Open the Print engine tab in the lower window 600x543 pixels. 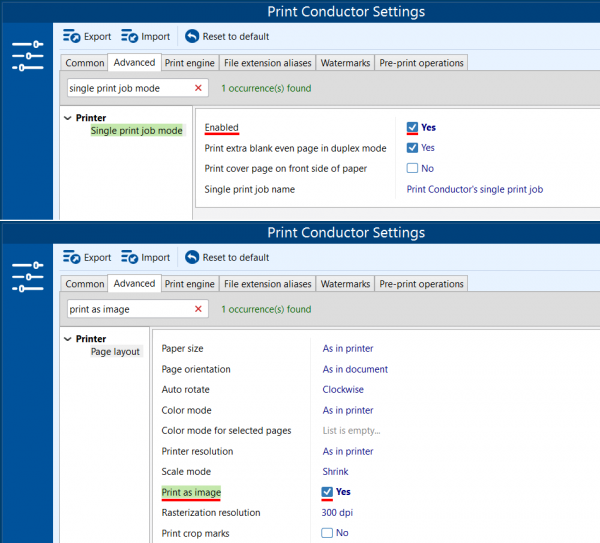tap(188, 284)
